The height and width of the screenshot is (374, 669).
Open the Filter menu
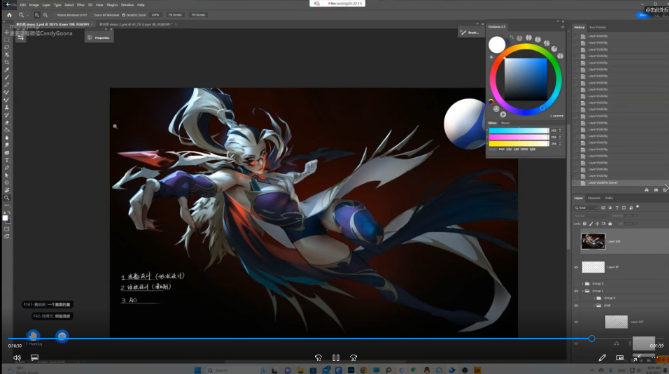[81, 5]
